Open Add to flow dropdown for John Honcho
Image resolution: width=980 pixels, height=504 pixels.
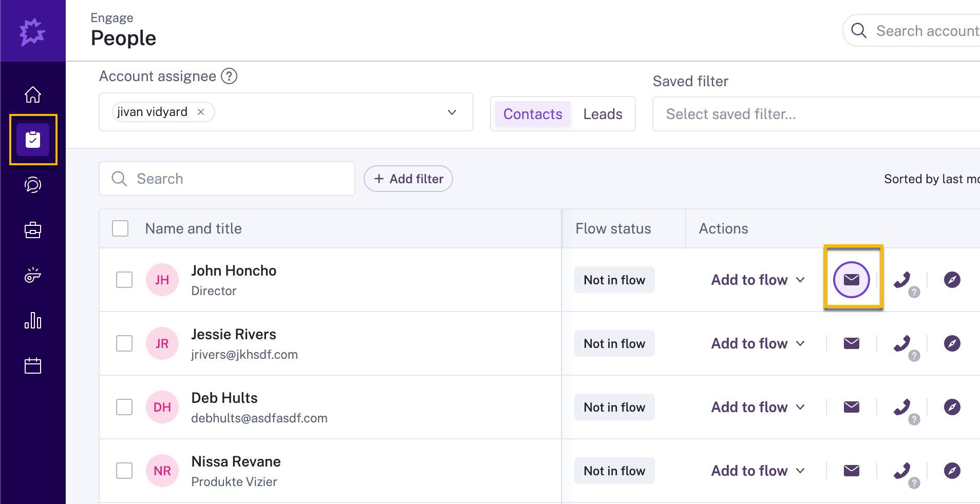pos(758,280)
